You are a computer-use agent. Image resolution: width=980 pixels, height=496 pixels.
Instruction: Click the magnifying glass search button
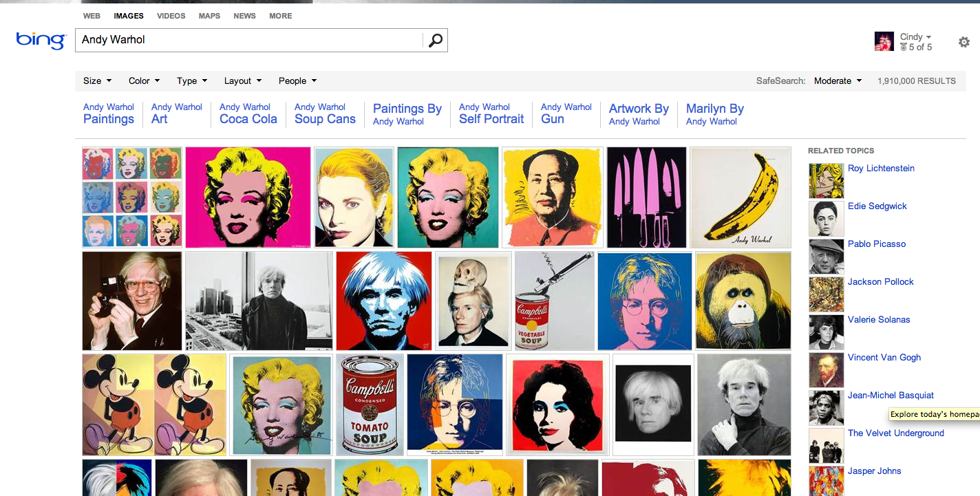click(435, 41)
